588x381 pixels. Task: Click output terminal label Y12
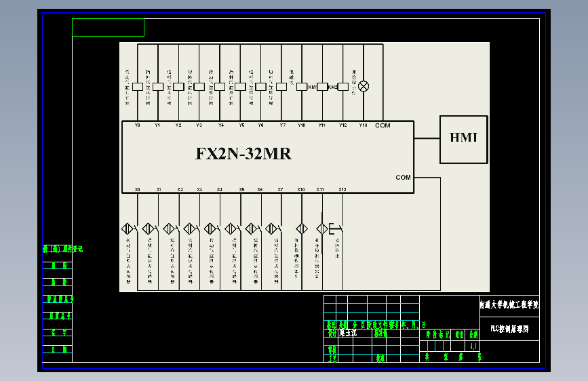[x=342, y=125]
